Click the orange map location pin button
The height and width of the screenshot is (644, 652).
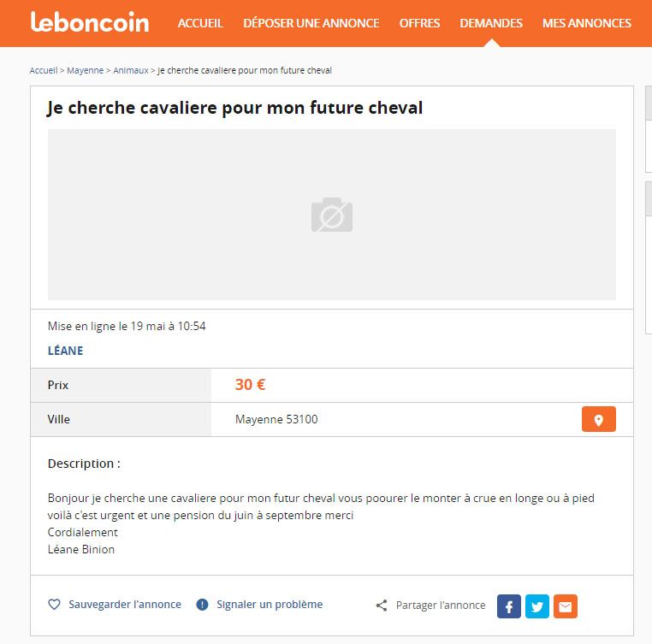(598, 420)
